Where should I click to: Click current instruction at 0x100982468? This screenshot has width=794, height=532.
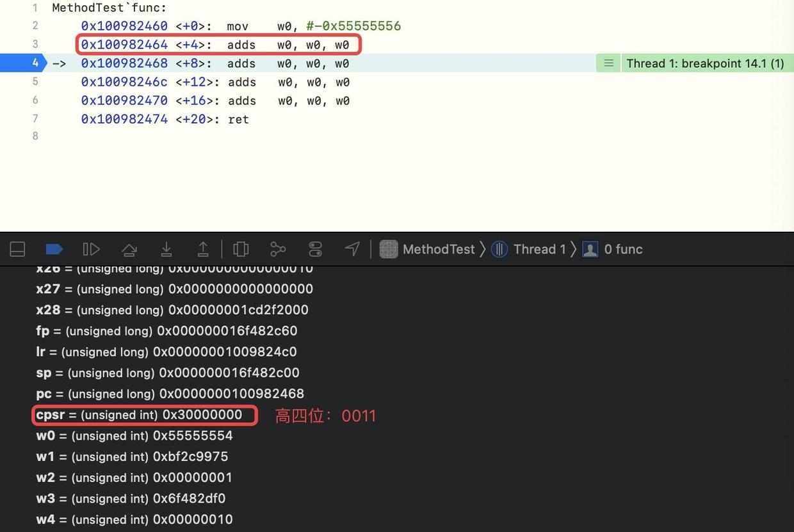215,63
